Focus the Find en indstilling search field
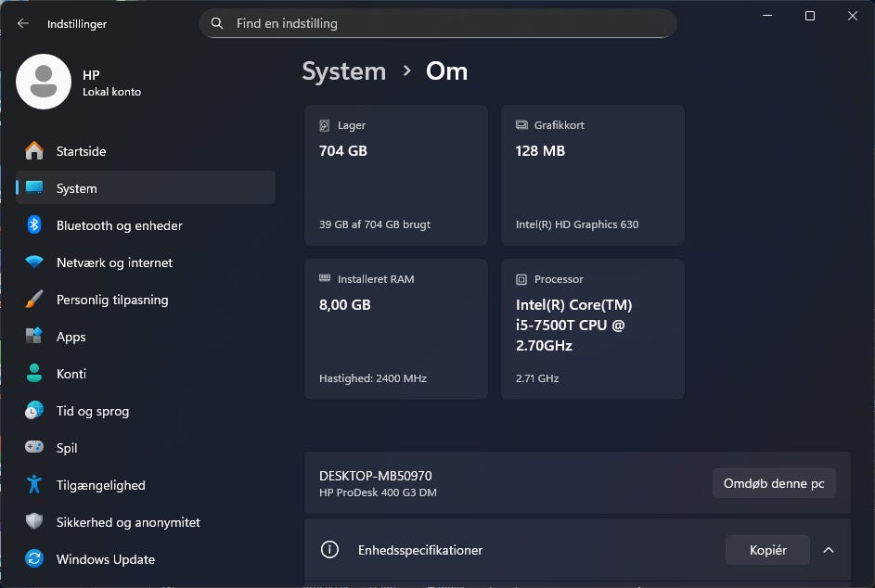The height and width of the screenshot is (588, 875). (x=445, y=23)
